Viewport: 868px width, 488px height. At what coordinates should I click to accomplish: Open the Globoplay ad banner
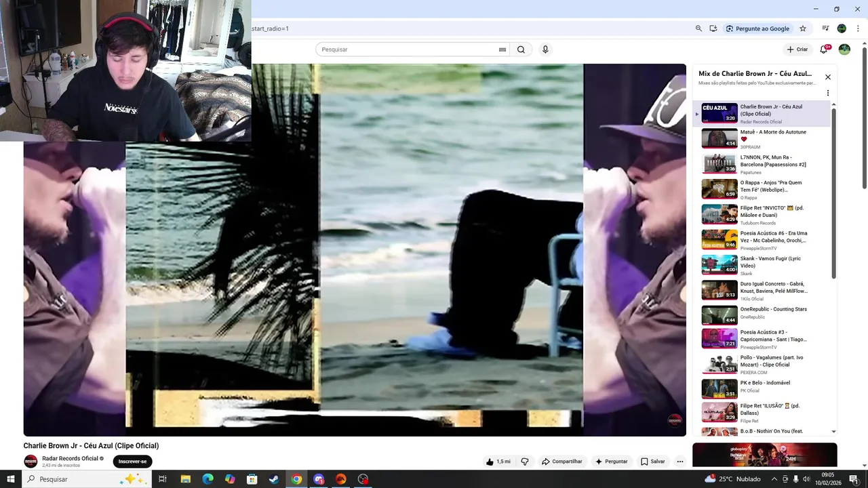point(765,455)
